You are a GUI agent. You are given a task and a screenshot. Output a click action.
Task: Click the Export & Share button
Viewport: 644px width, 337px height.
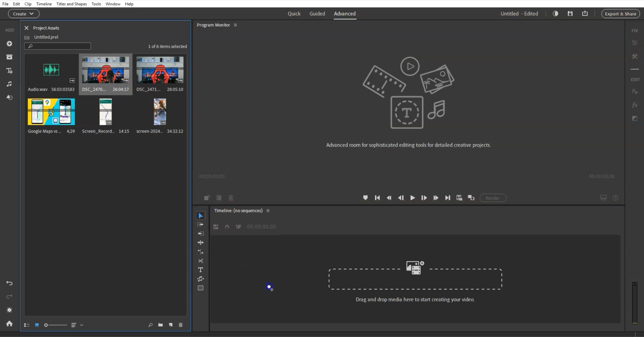click(620, 14)
